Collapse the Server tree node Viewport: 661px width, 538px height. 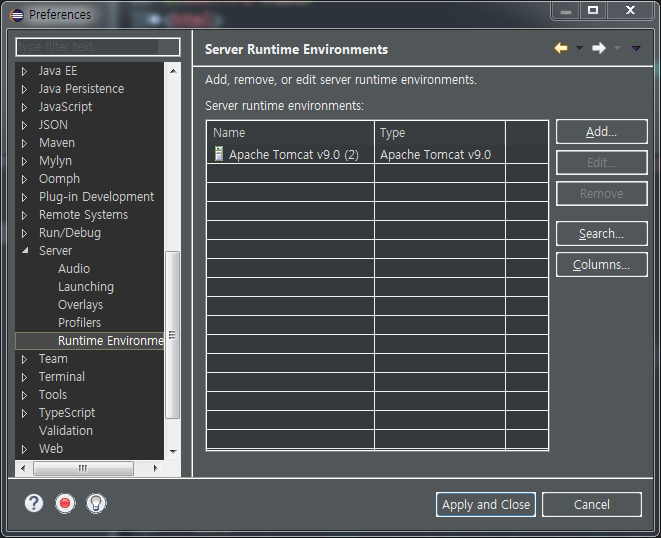(x=25, y=251)
